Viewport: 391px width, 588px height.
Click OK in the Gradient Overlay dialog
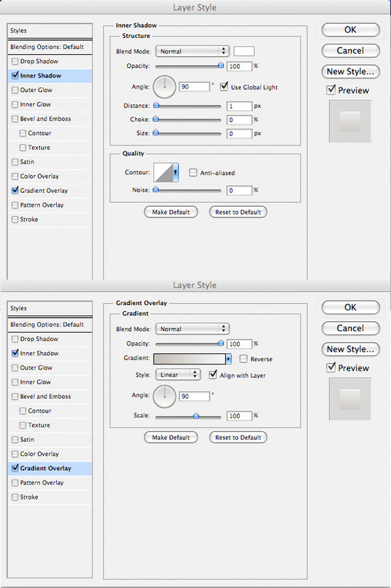click(351, 307)
